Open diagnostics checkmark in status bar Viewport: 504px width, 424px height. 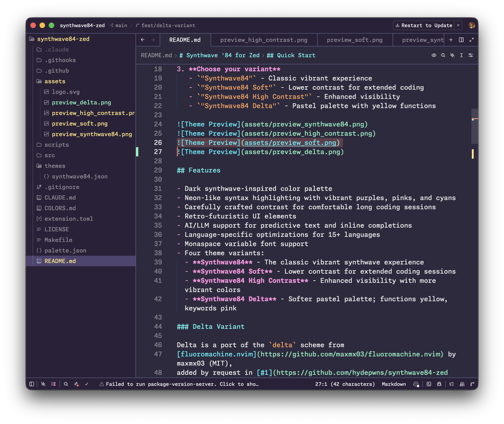(x=87, y=384)
